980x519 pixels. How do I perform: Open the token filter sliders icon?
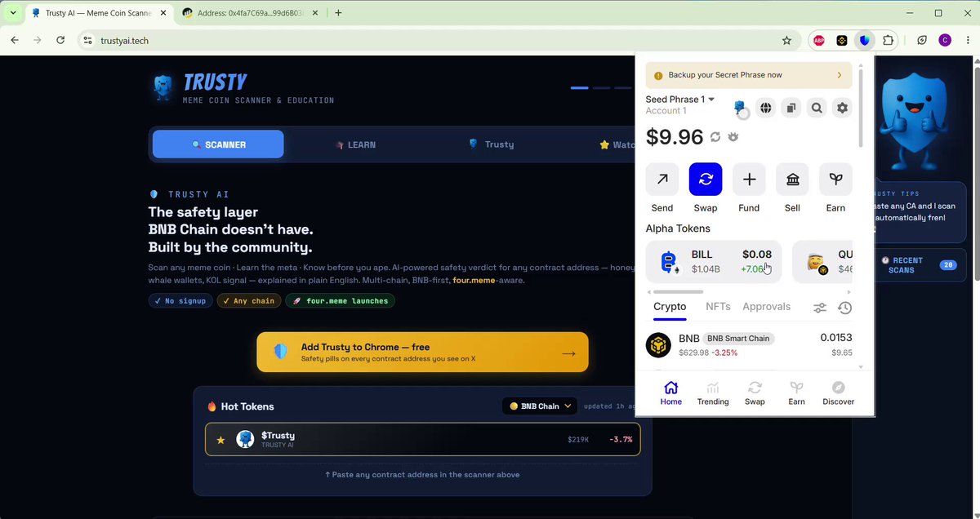820,308
